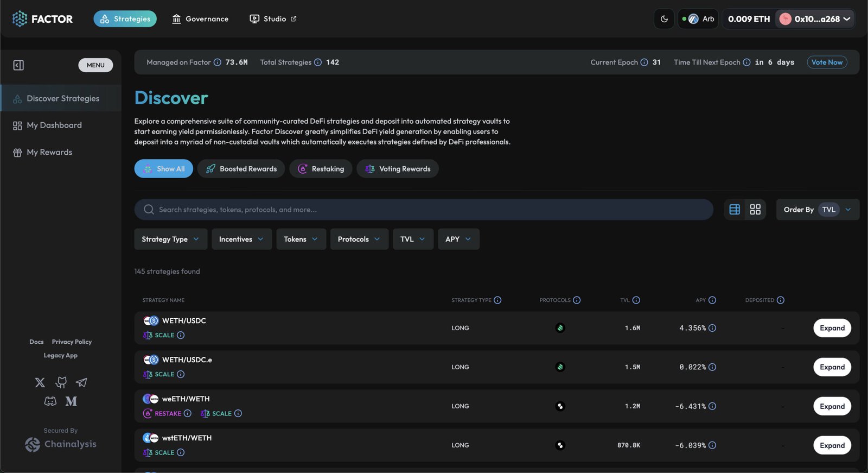
Task: Open the Governance nav tab
Action: pyautogui.click(x=200, y=19)
